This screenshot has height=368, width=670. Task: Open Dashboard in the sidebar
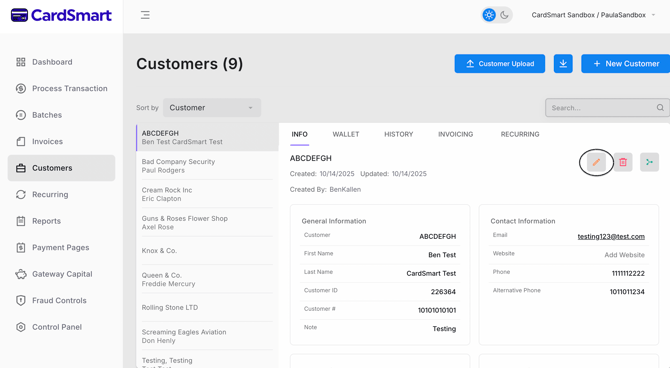point(61,62)
